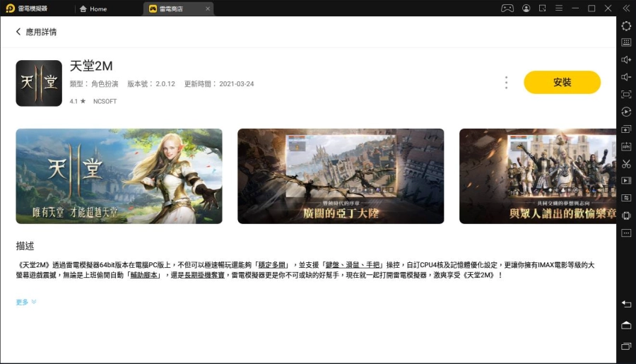This screenshot has height=364, width=636.
Task: Open the install APK tool
Action: click(x=626, y=146)
